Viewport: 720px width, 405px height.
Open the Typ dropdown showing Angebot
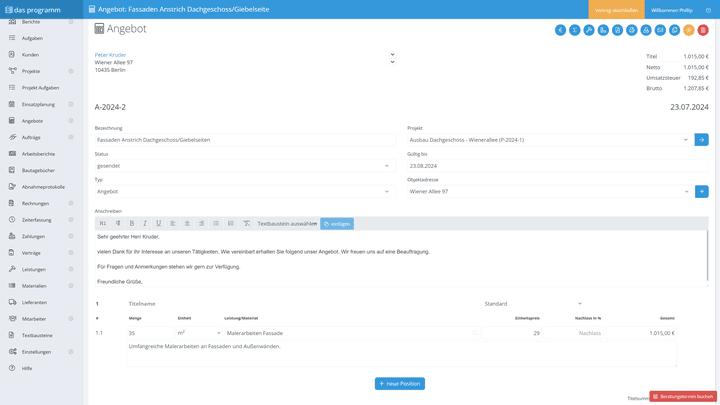[x=244, y=191]
